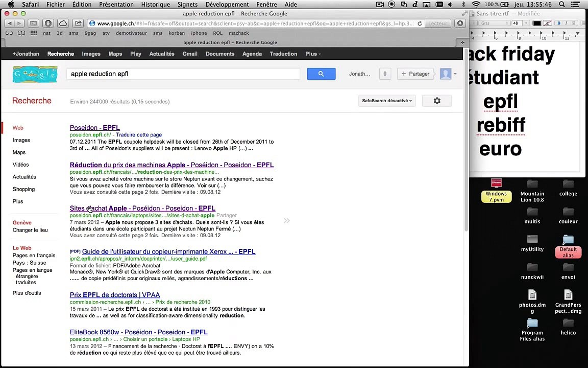Image resolution: width=588 pixels, height=368 pixels.
Task: Open the iCloud Tabs cloud icon
Action: [x=63, y=24]
